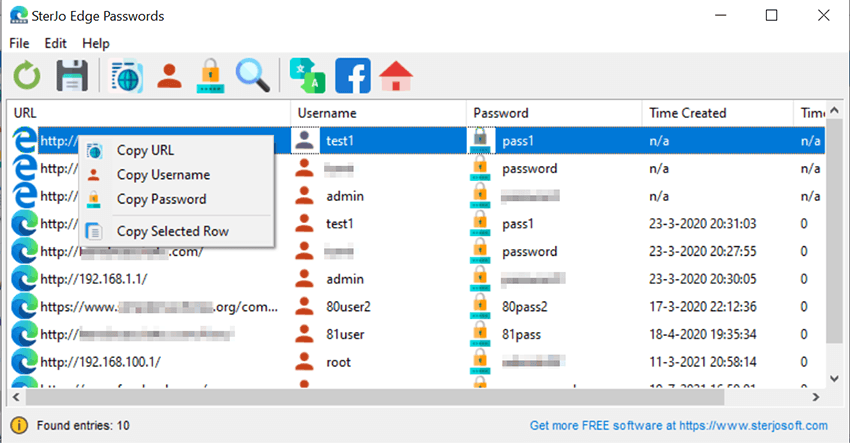
Task: Click the 23-3-2020 20:27:55 time cell
Action: click(x=703, y=251)
